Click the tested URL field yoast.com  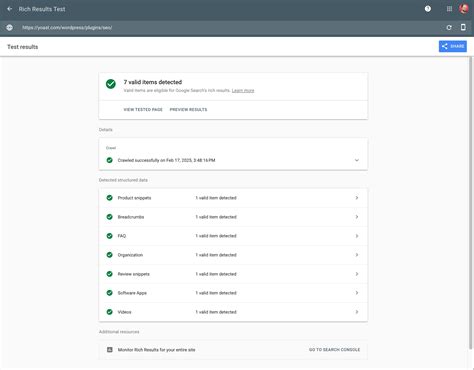pos(67,28)
